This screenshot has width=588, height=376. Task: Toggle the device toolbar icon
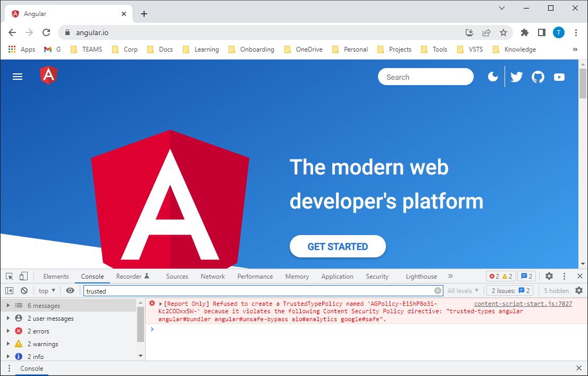(23, 276)
